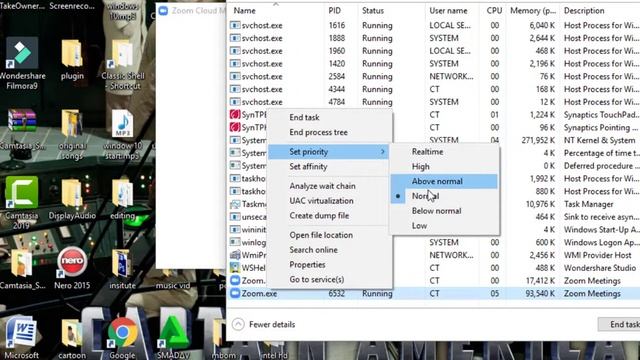
Task: Open Microsoft Word desktop shortcut
Action: [22, 333]
